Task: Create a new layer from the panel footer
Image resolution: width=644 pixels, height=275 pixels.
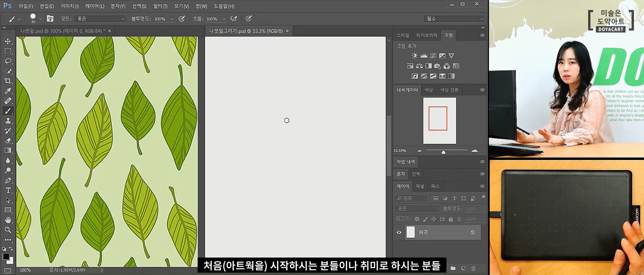Action: pos(463,268)
